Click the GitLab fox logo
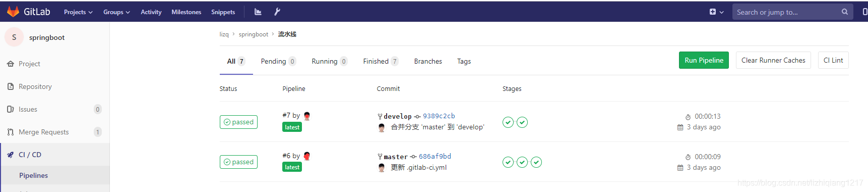Viewport: 868px width, 192px height. point(13,12)
